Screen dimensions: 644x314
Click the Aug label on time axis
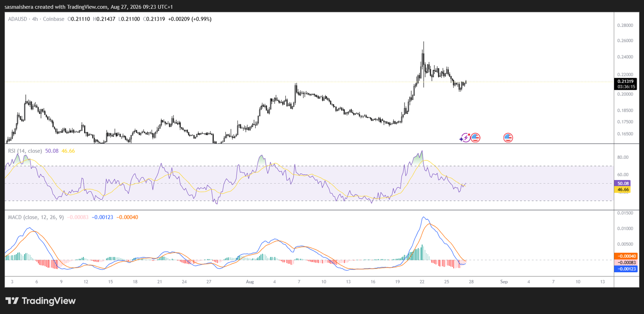(250, 282)
